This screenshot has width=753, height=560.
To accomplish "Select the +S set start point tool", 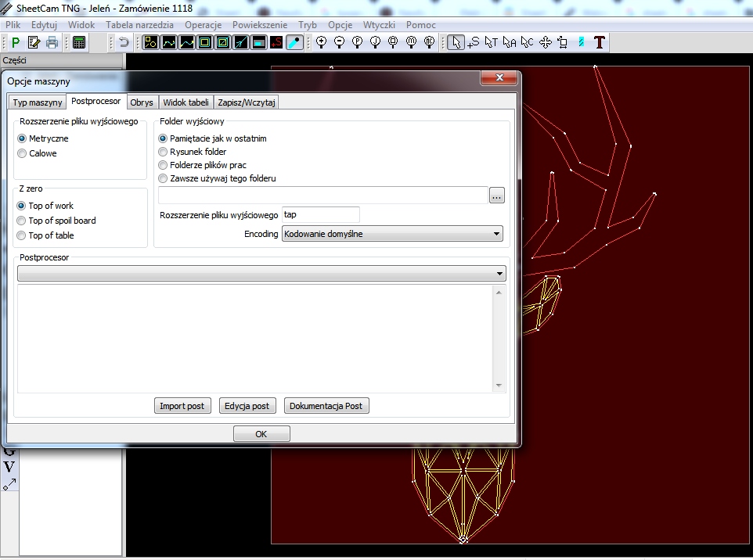I will click(x=474, y=43).
